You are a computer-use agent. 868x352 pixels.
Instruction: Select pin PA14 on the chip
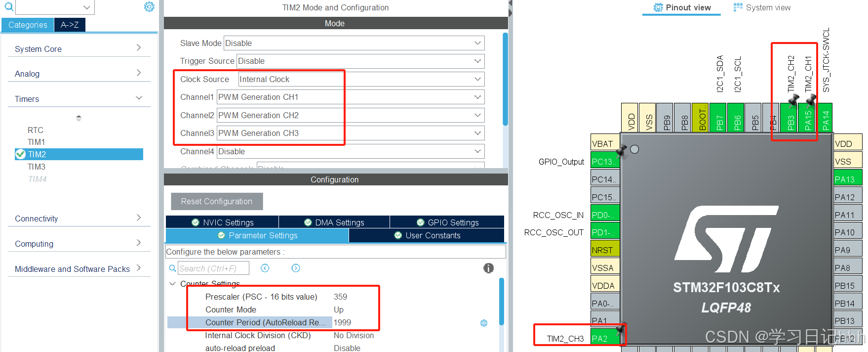pyautogui.click(x=825, y=117)
